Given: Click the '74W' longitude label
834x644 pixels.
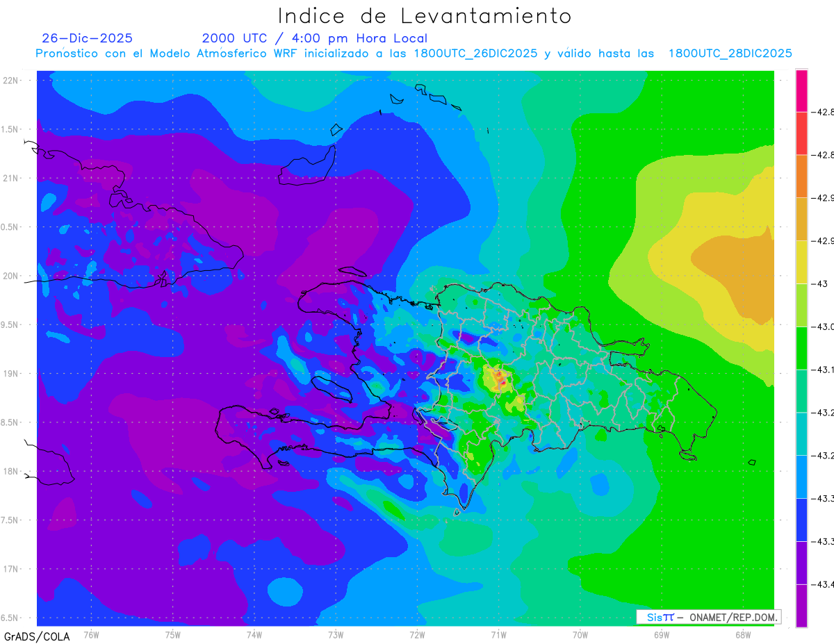Looking at the screenshot, I should click(254, 634).
